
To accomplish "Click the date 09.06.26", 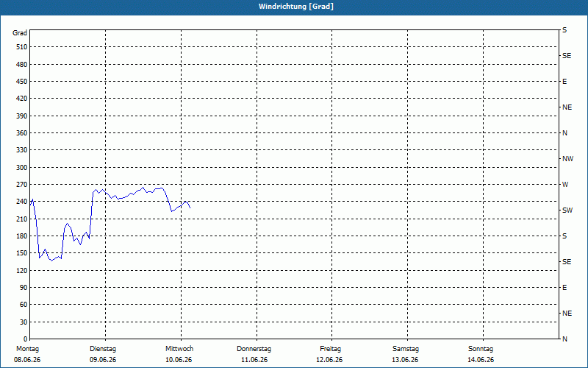I will click(103, 360).
